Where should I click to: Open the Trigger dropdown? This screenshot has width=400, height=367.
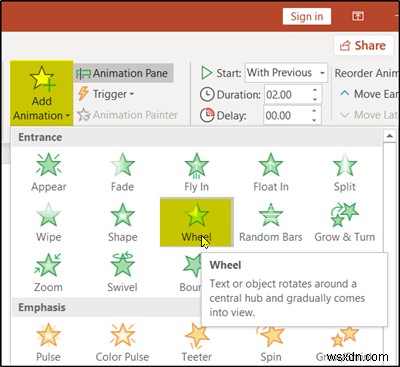pos(106,94)
